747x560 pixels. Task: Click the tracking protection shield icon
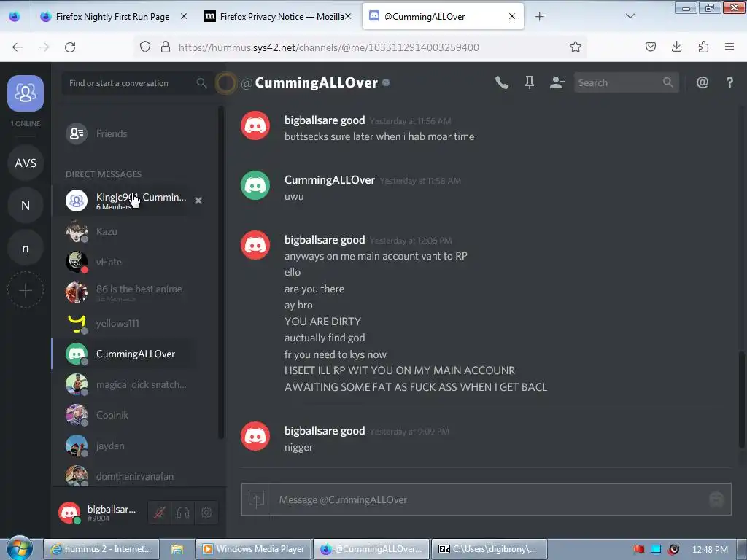point(145,47)
